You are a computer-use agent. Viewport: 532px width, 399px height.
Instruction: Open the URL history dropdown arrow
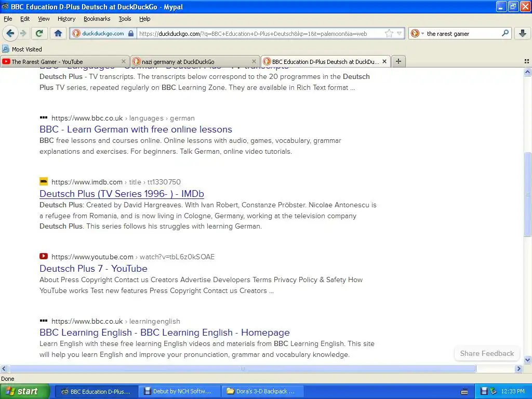400,33
